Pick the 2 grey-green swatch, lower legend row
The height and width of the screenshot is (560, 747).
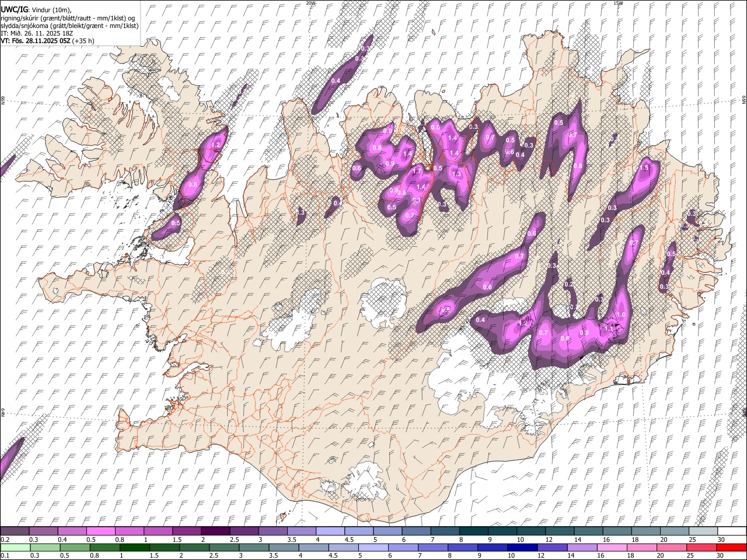coord(194,547)
